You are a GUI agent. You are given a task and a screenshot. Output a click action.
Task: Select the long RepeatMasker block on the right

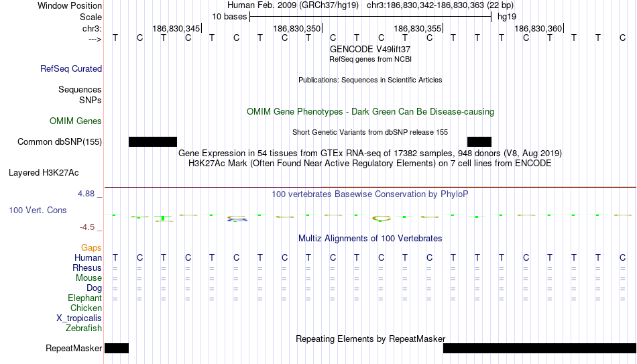[540, 348]
